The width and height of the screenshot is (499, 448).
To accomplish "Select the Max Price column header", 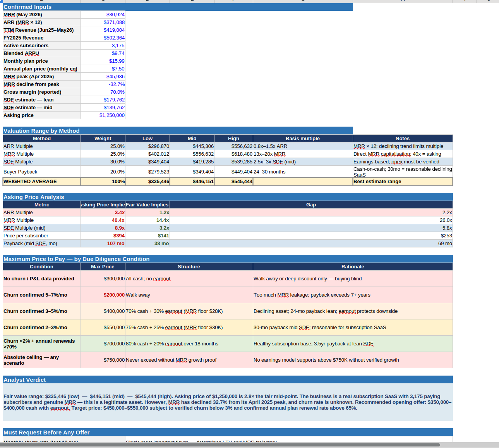I will (x=103, y=267).
